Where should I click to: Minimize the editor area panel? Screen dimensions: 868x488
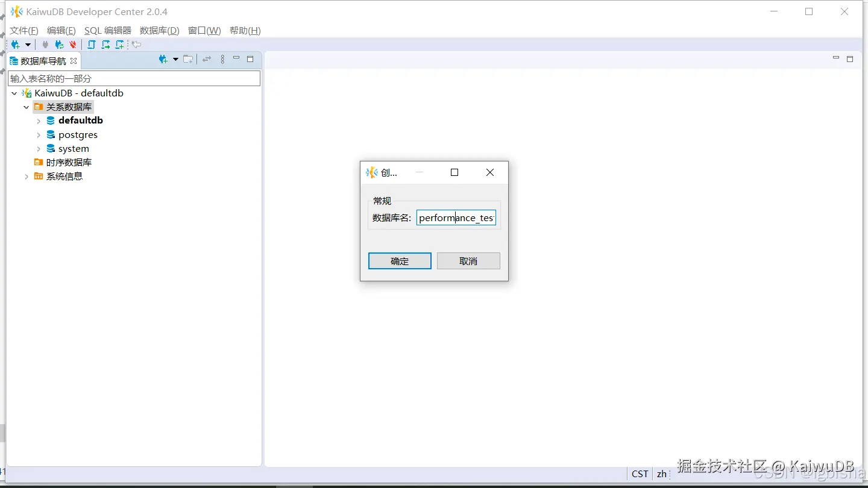[x=835, y=58]
